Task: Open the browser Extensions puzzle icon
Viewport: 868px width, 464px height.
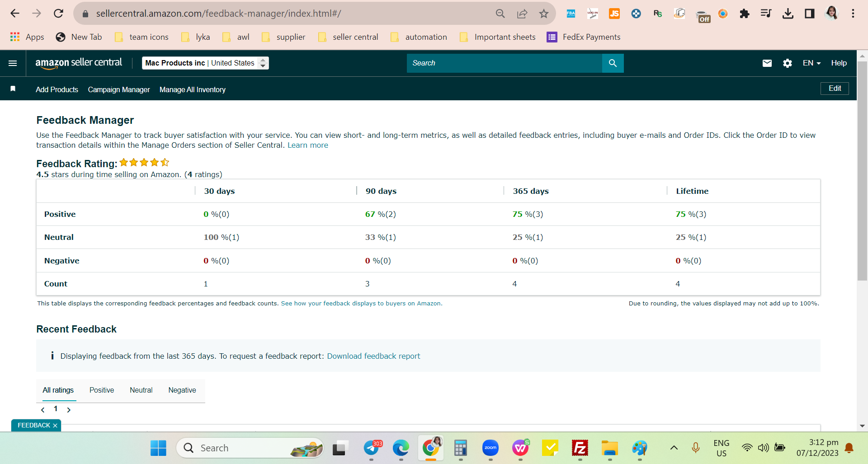Action: coord(745,14)
